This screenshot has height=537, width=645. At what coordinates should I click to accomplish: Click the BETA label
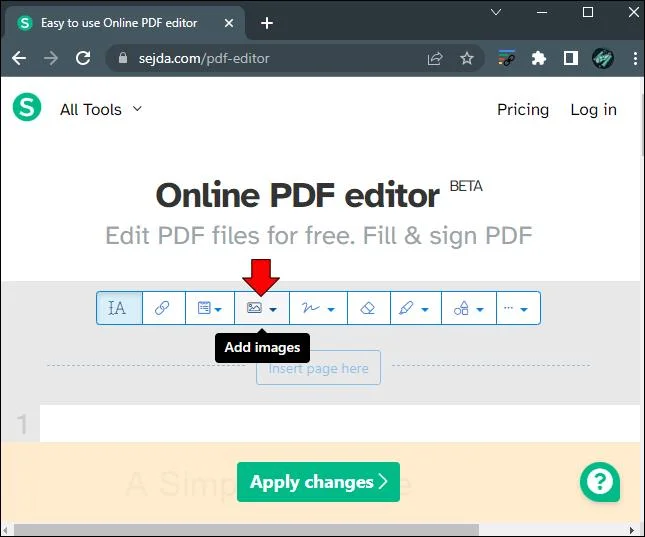click(466, 186)
